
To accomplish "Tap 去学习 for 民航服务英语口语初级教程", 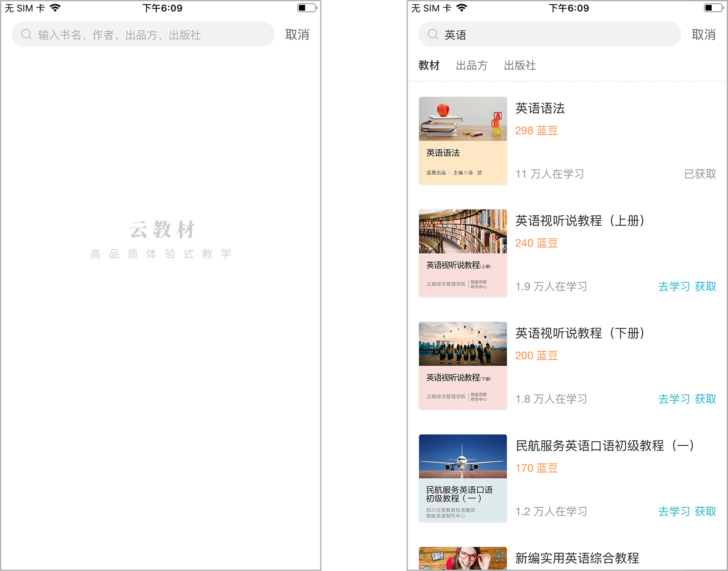I will 674,512.
